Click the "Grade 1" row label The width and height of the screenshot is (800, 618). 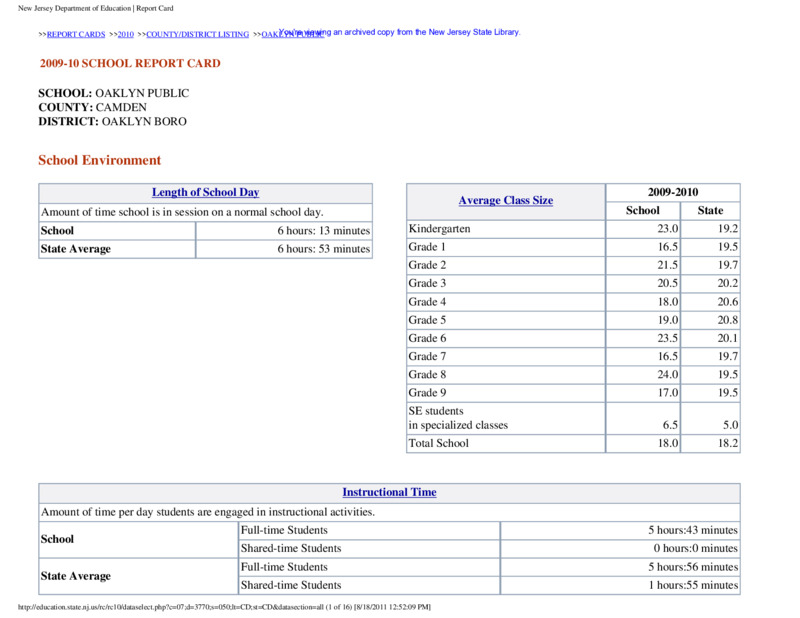click(427, 247)
